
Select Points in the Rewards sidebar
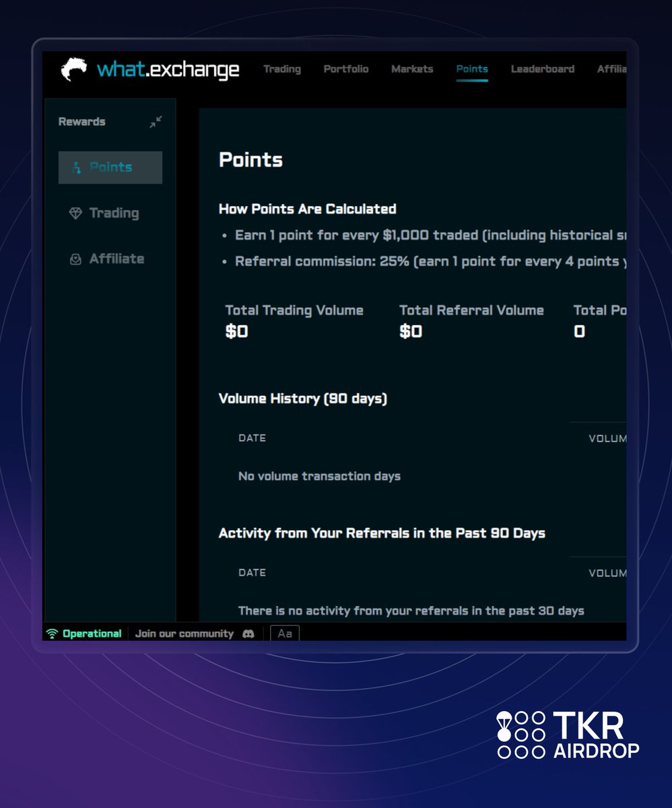tap(110, 168)
